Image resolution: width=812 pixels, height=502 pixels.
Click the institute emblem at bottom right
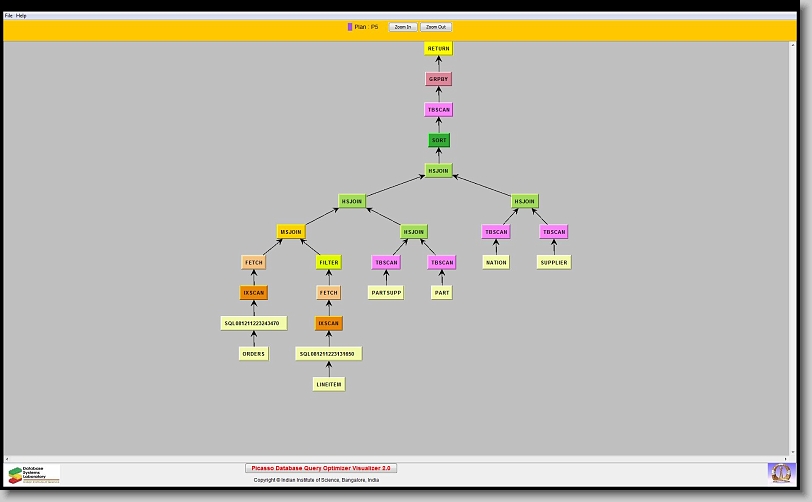pyautogui.click(x=780, y=472)
